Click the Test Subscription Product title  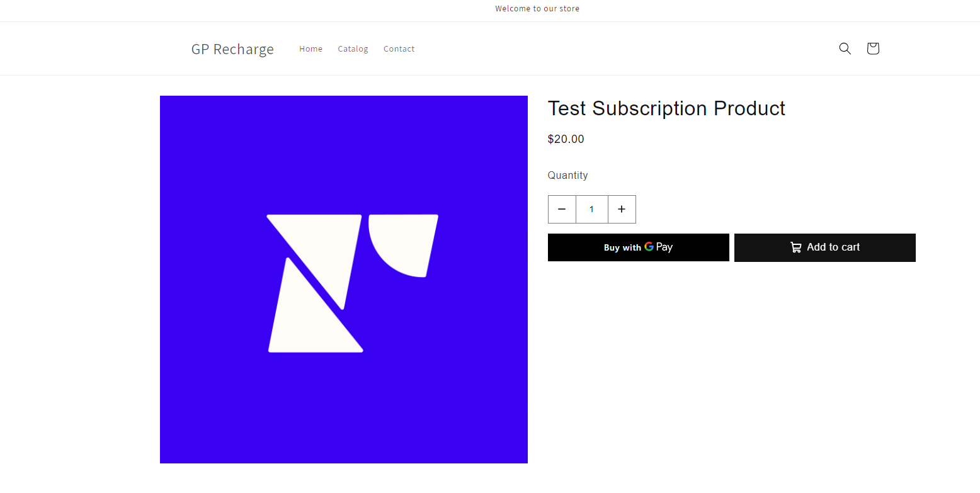(x=666, y=108)
